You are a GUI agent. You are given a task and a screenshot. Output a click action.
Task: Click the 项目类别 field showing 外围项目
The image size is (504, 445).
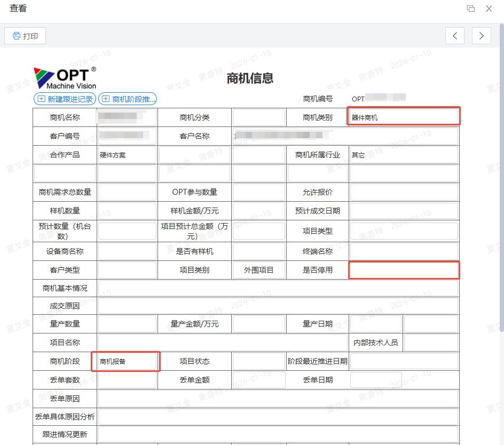click(259, 270)
